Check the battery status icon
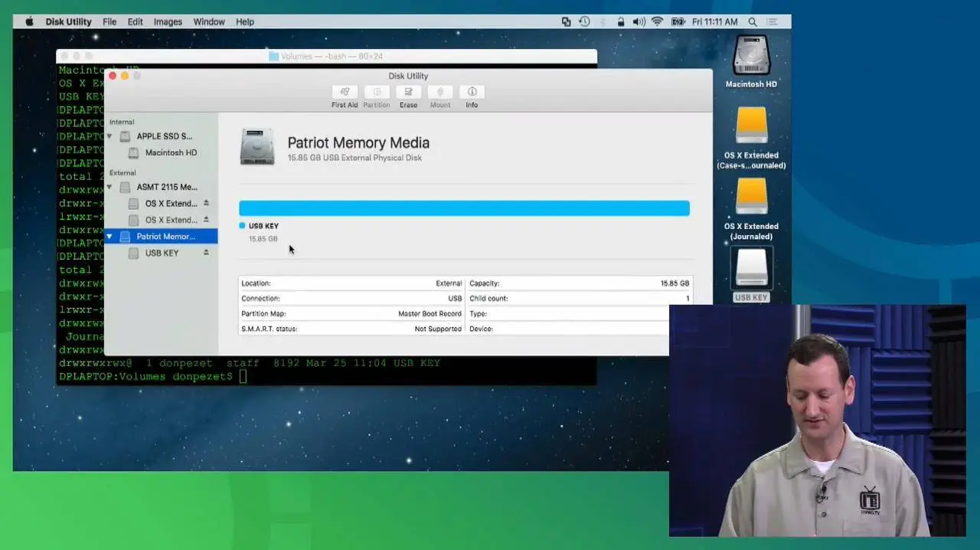The height and width of the screenshot is (550, 980). (x=678, y=21)
